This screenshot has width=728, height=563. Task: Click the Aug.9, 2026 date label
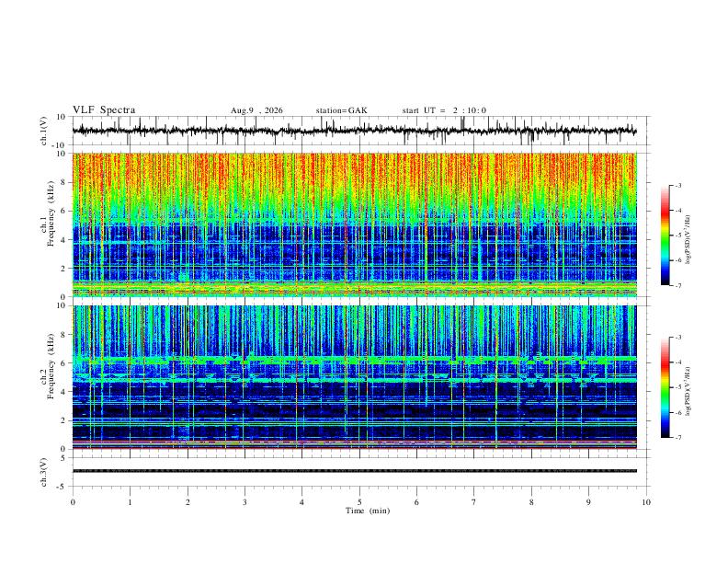point(256,110)
